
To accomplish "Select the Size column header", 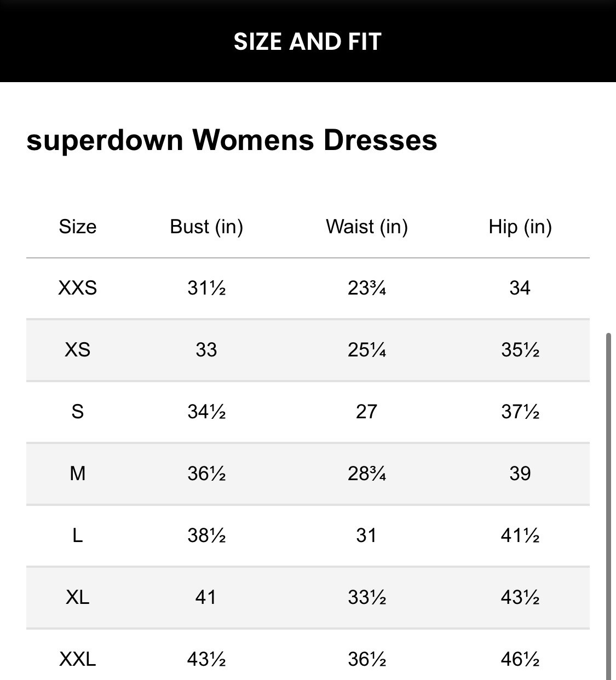I will pos(78,227).
